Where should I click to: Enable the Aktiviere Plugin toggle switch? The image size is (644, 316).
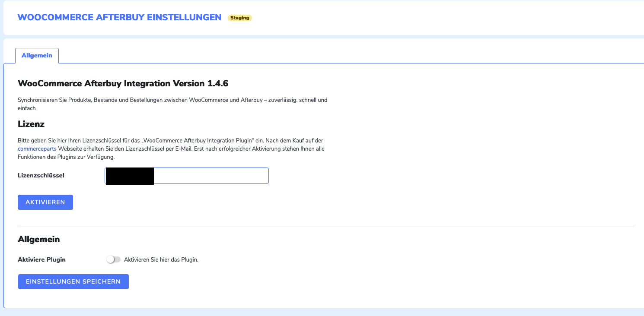click(114, 259)
